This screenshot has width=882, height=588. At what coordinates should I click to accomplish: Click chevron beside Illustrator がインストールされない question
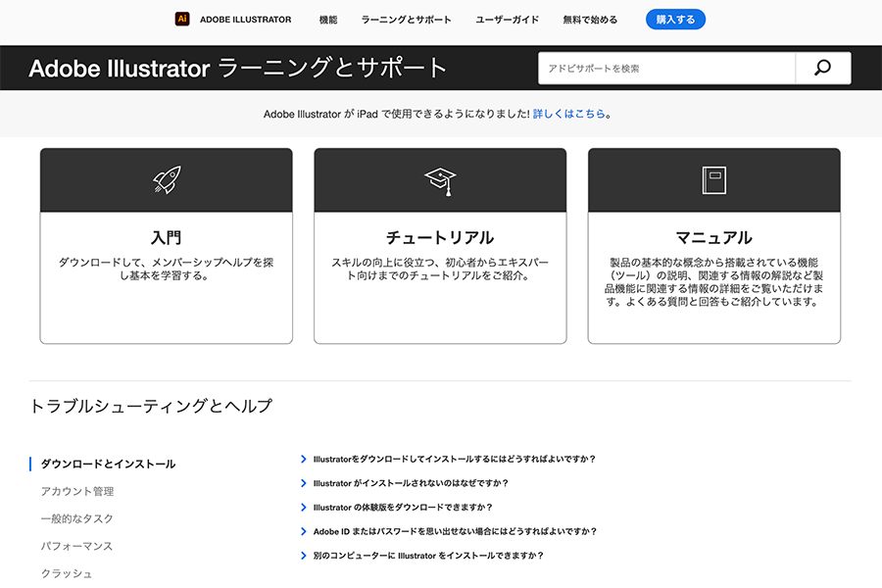(x=304, y=483)
